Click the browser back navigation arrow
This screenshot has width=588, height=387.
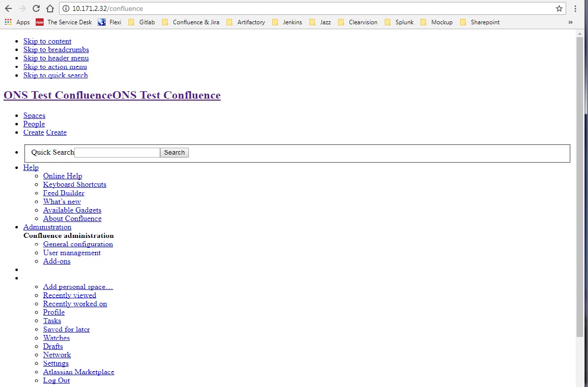tap(7, 8)
